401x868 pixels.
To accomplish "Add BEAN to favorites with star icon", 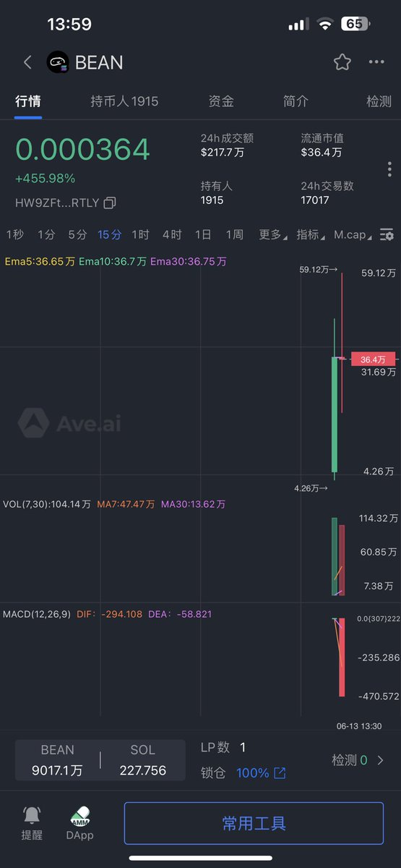I will coord(342,62).
